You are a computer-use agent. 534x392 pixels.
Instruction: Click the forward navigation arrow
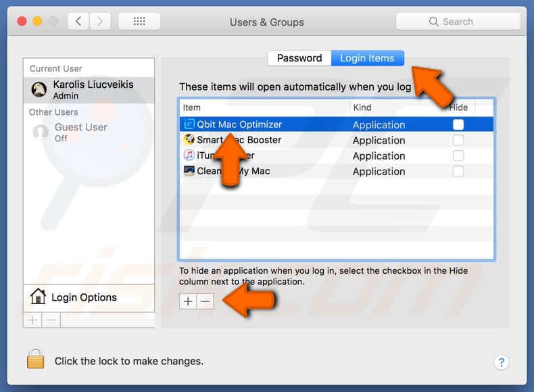100,22
